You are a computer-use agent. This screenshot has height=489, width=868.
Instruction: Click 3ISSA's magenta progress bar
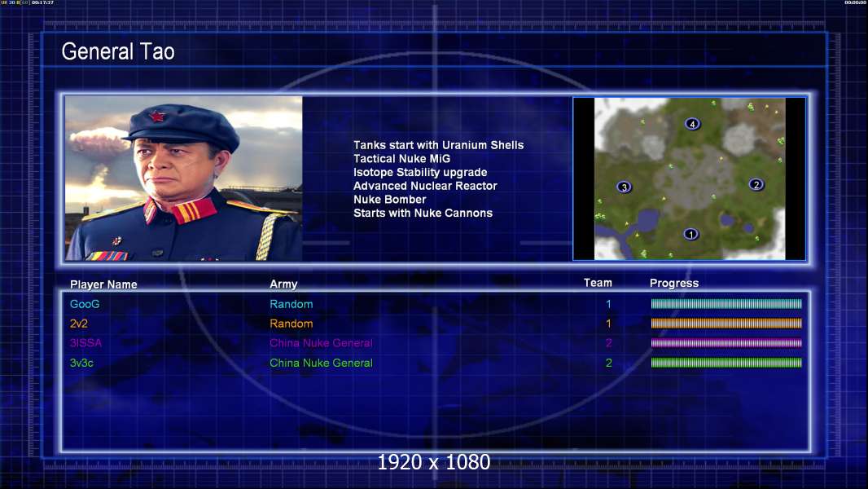726,343
